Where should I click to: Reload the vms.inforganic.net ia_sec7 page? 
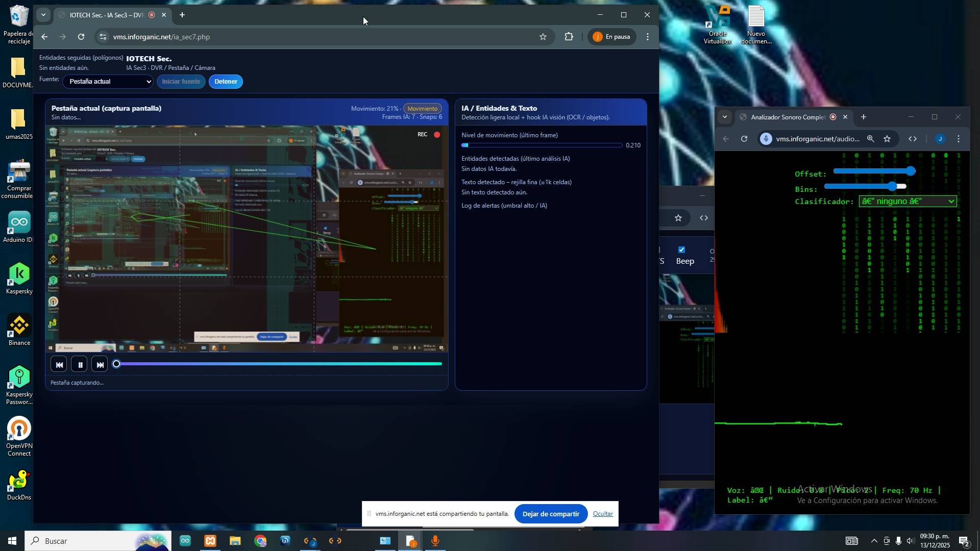click(81, 37)
